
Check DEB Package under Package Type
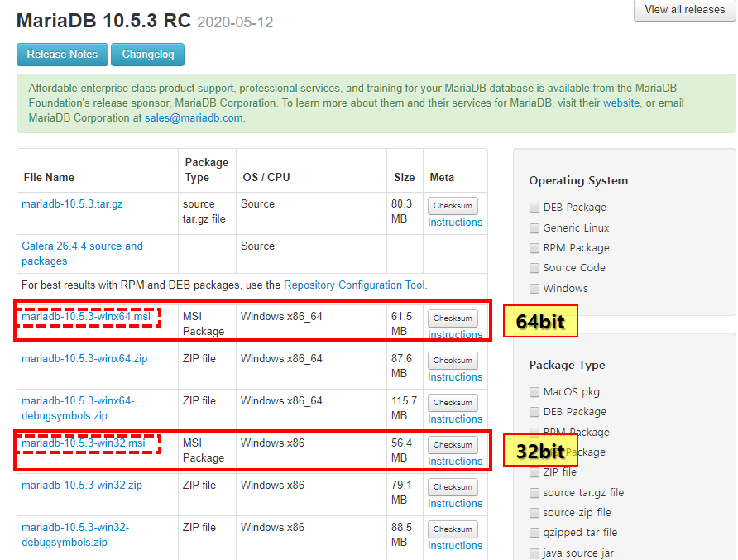click(x=534, y=412)
